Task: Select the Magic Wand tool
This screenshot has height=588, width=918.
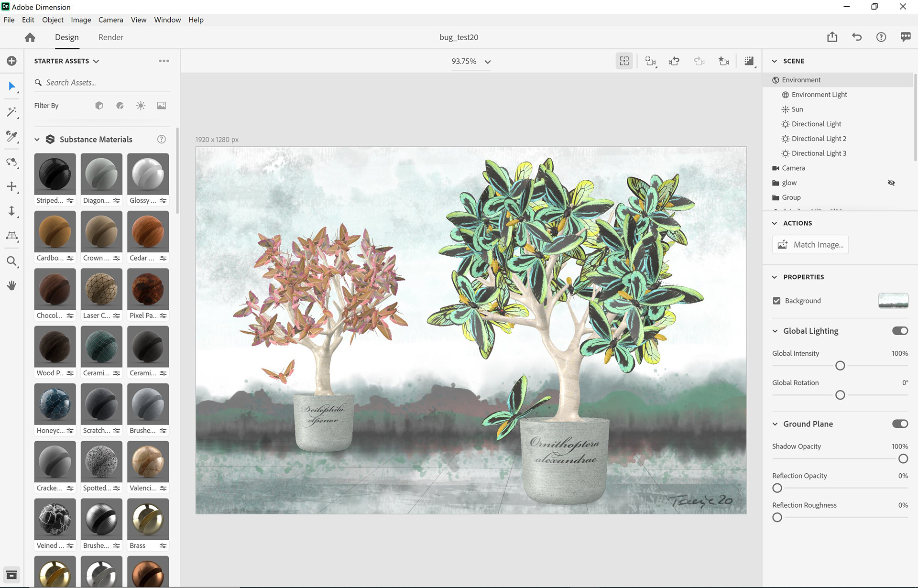Action: pyautogui.click(x=11, y=112)
